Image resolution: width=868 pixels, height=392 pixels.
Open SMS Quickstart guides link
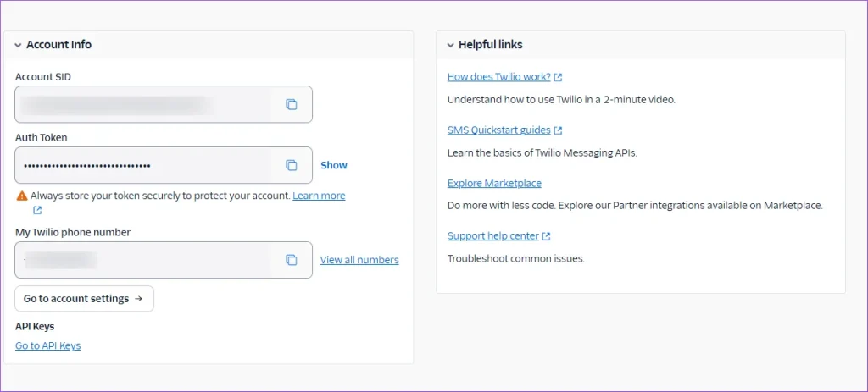498,130
